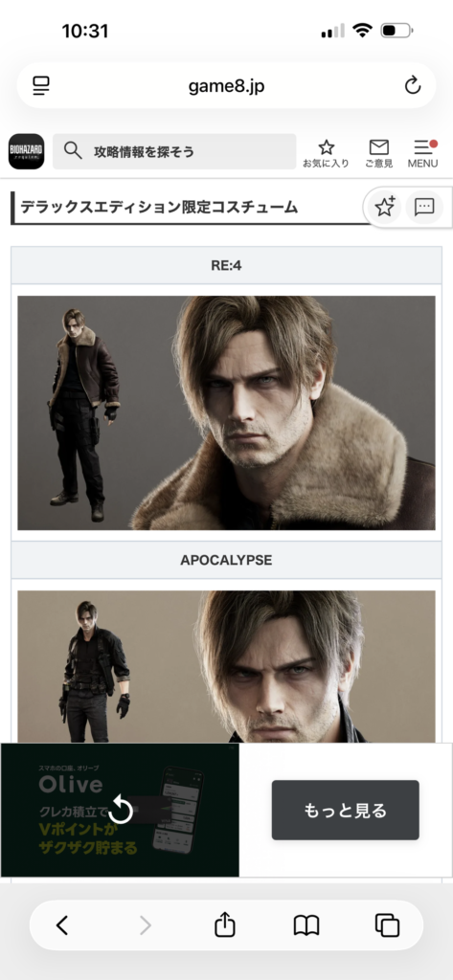Open the MENU hamburger icon
This screenshot has height=980, width=453.
click(423, 147)
